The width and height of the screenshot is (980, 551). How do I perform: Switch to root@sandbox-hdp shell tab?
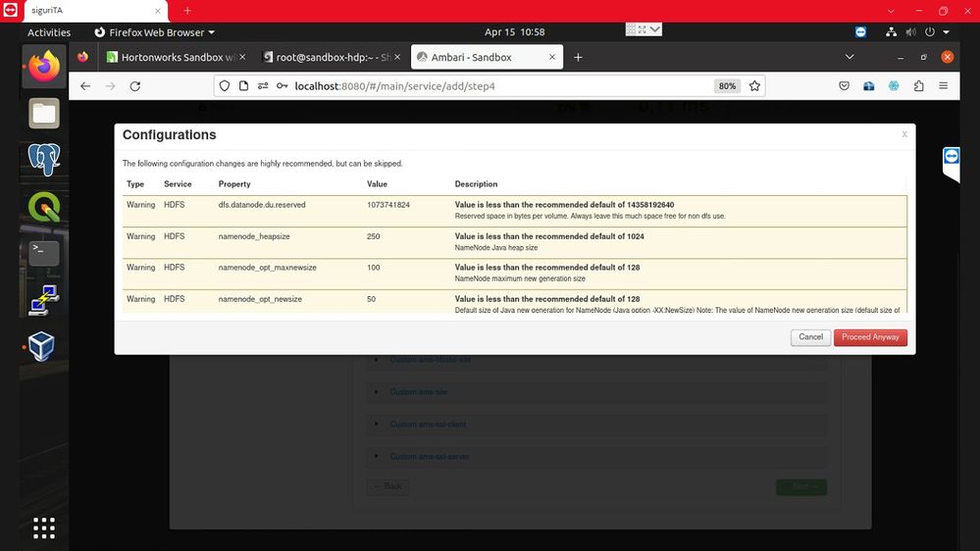(334, 58)
